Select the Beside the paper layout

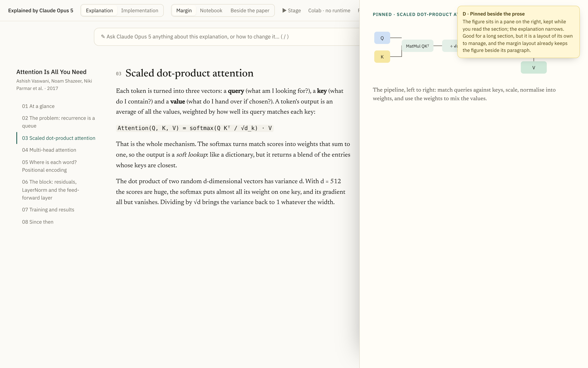250,10
